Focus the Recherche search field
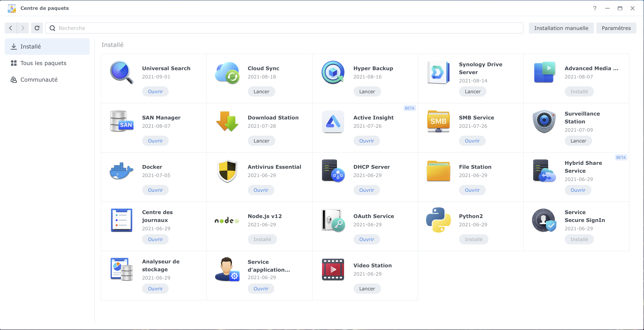The image size is (644, 330). [x=288, y=28]
